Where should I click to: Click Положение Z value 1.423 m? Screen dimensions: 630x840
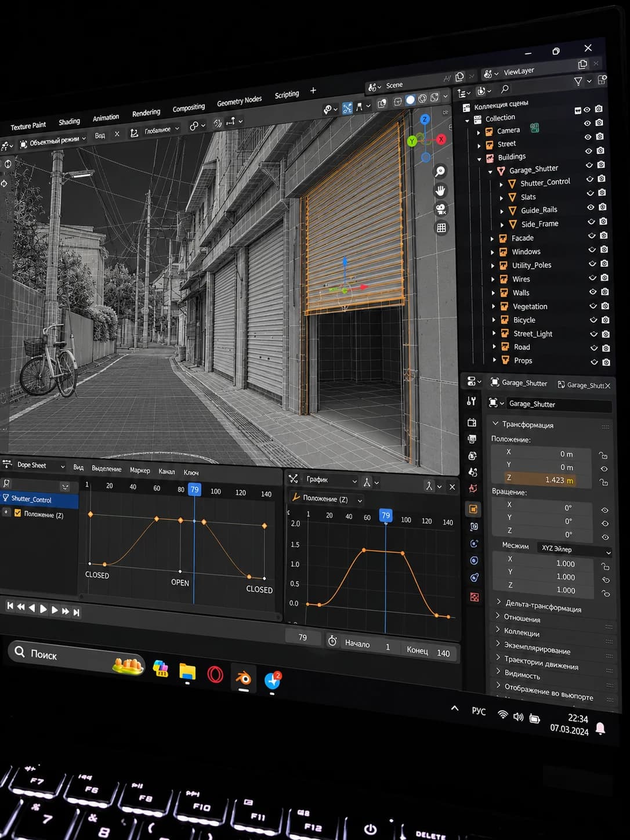541,480
